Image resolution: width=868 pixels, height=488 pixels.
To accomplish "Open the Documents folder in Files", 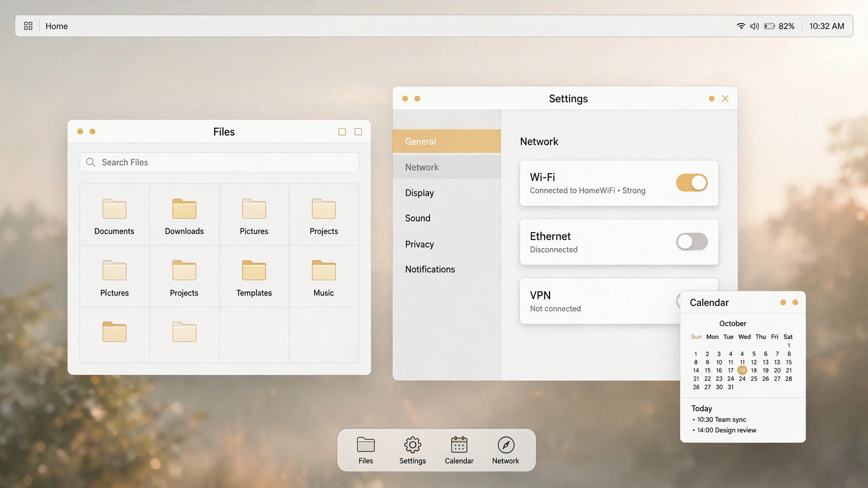I will pos(114,216).
